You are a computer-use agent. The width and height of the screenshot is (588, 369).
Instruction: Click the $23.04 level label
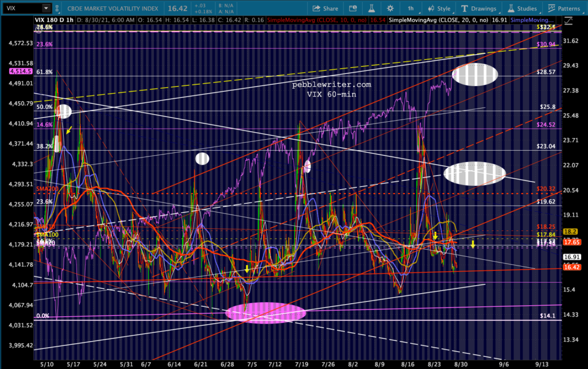pyautogui.click(x=546, y=147)
